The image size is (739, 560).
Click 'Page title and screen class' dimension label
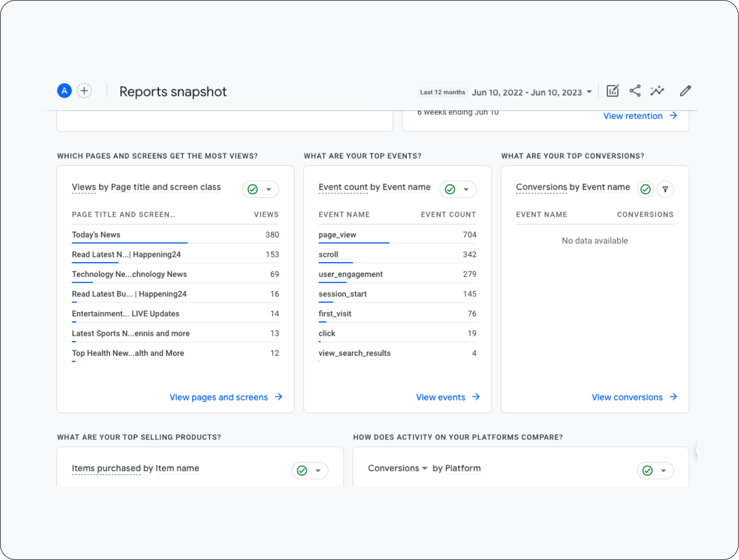click(166, 187)
